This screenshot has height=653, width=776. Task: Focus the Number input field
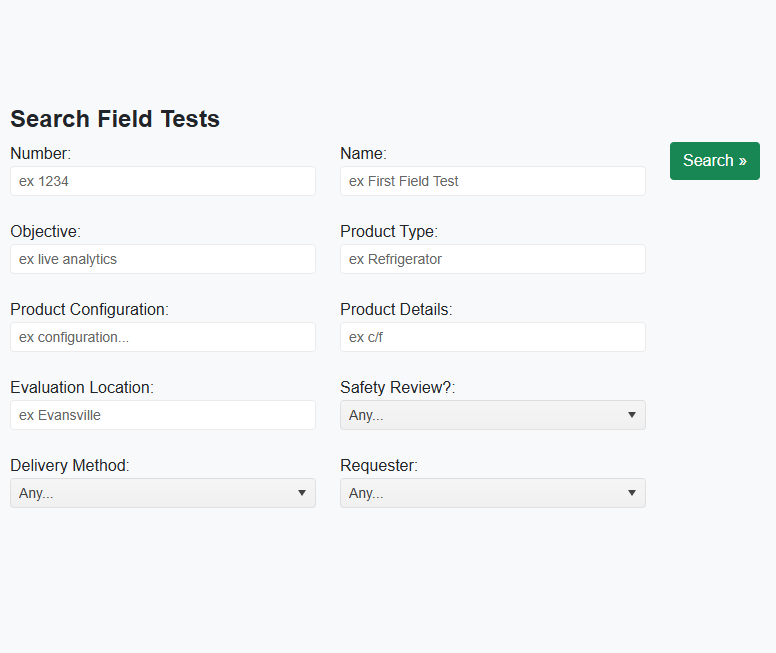[163, 181]
